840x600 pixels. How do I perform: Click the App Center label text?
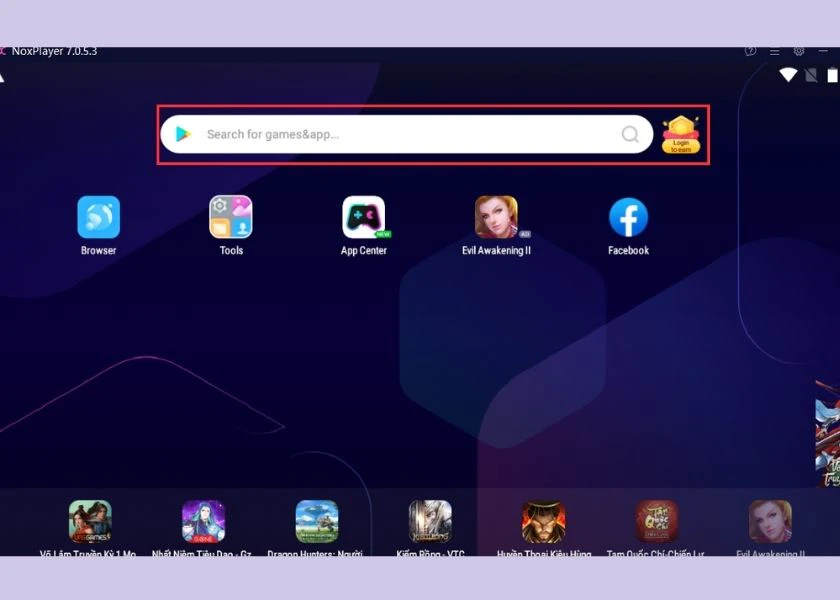[x=364, y=250]
